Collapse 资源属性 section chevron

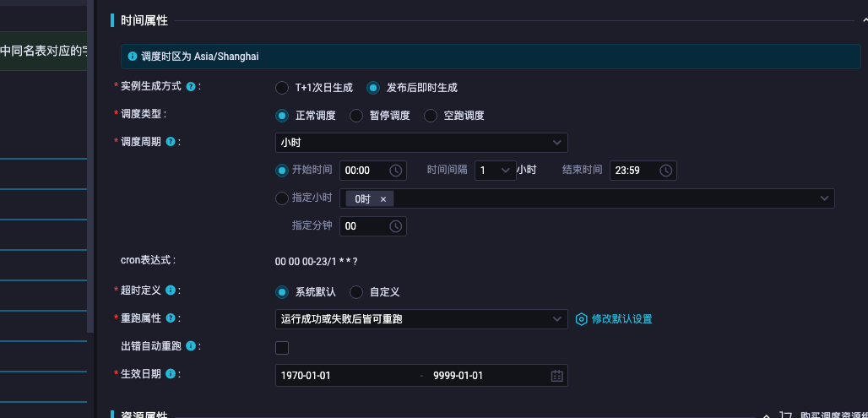[x=766, y=415]
